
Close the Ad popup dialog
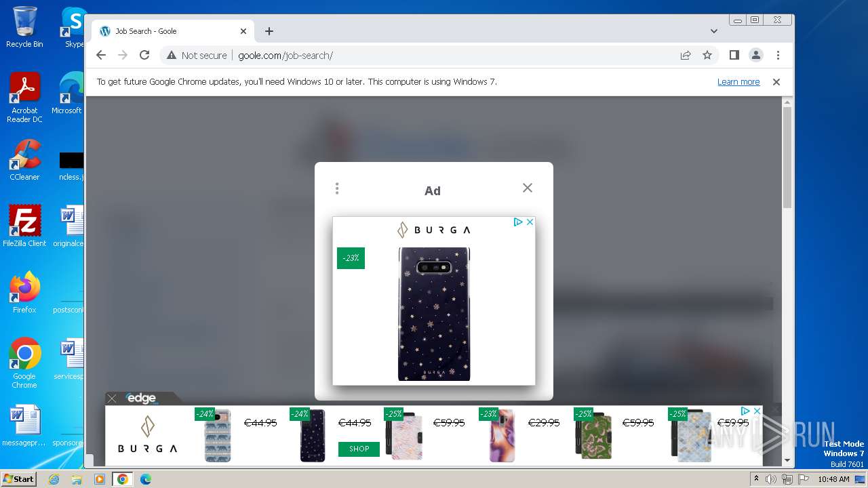528,188
